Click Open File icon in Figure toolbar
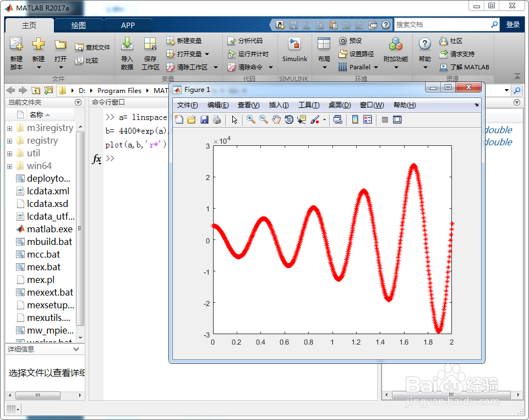The width and height of the screenshot is (529, 420). [x=192, y=119]
